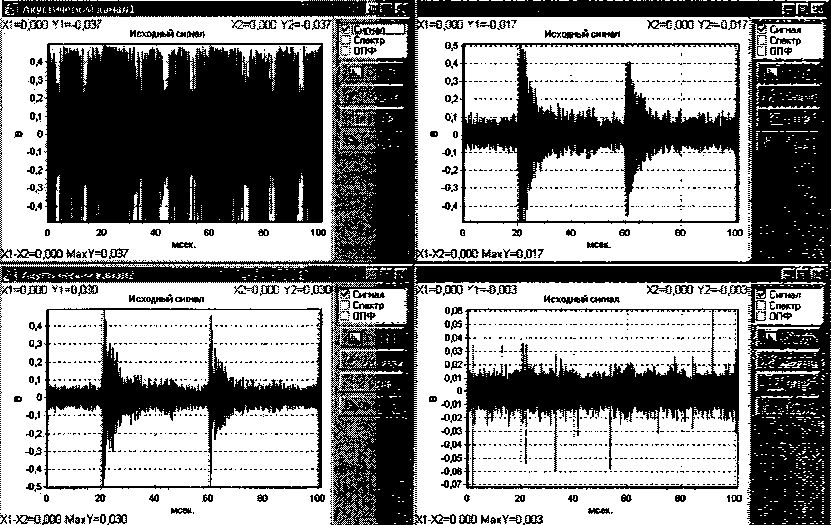Click Исходный сигнал title in MaxY=0,037 window

coord(167,34)
